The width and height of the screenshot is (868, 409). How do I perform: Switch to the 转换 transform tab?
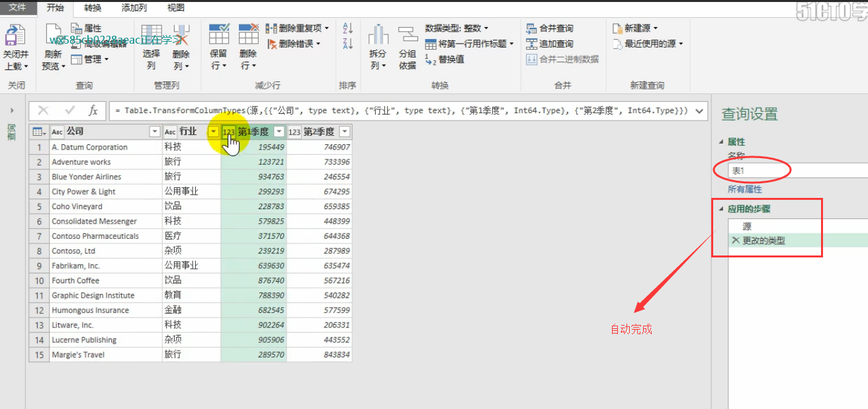click(93, 8)
